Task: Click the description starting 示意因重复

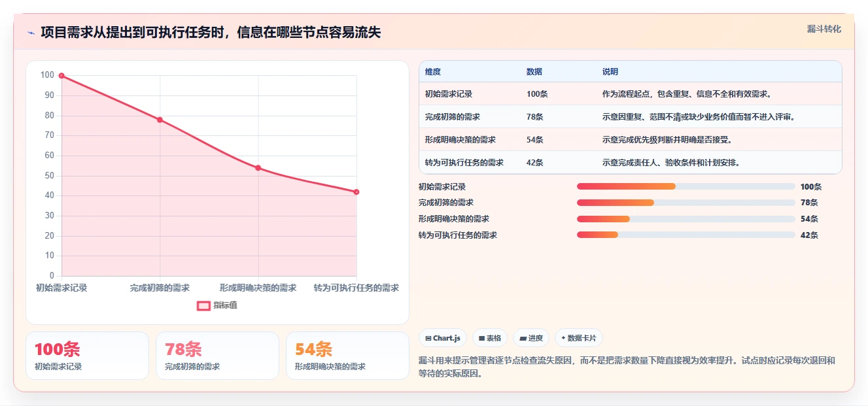Action: tap(699, 117)
